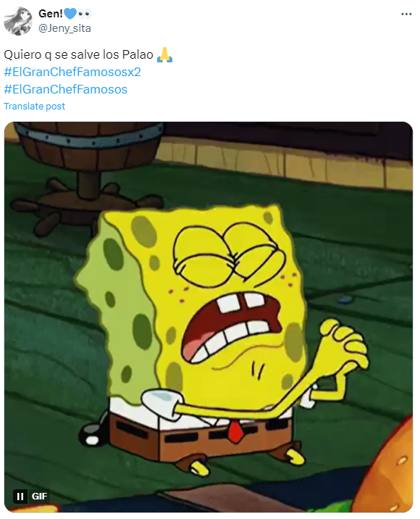Click the wooden barrel in the GIF

coord(88,145)
